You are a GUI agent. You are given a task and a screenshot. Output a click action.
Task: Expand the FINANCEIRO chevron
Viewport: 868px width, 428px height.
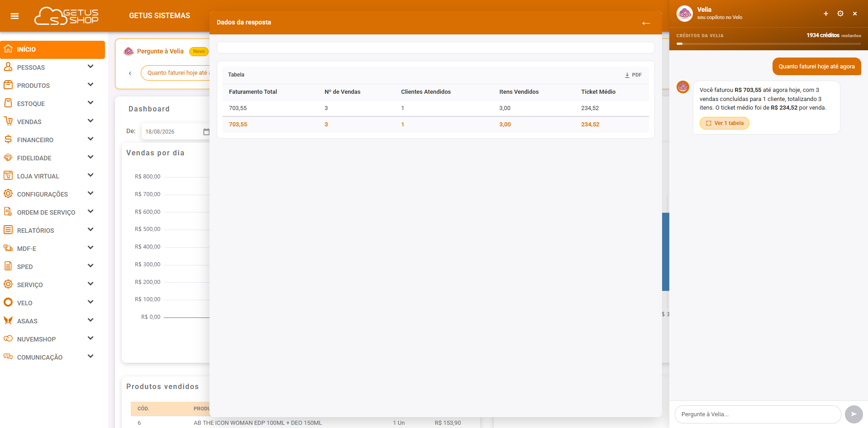[x=91, y=139]
